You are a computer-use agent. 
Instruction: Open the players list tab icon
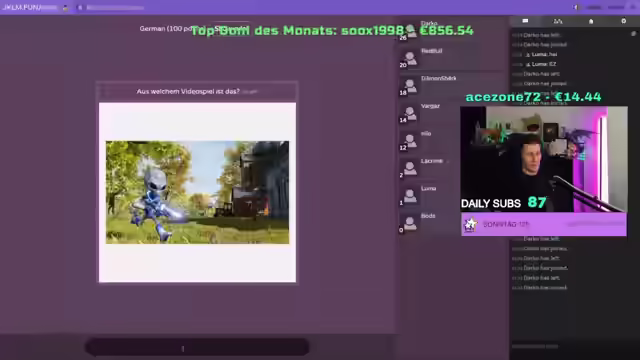558,21
